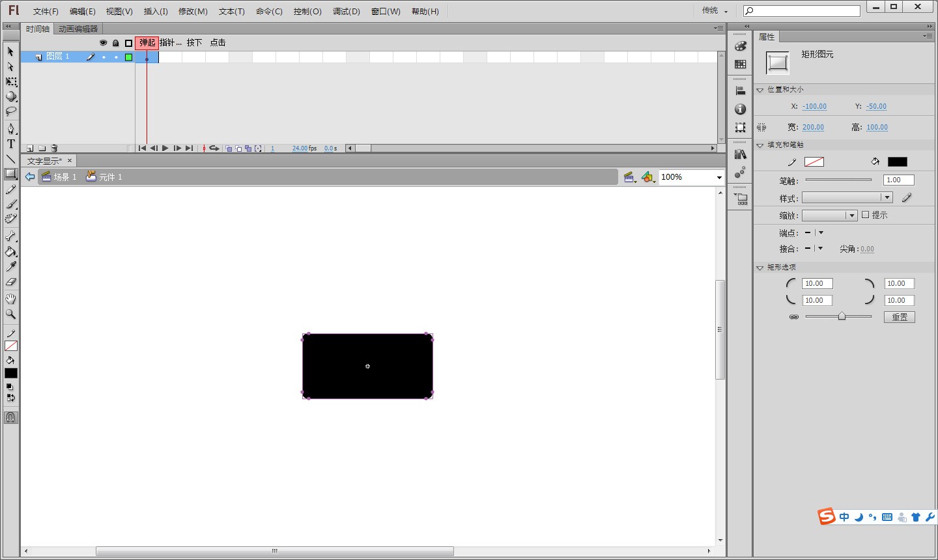Go back to 场景 1
Viewport: 938px width, 560px height.
click(59, 177)
